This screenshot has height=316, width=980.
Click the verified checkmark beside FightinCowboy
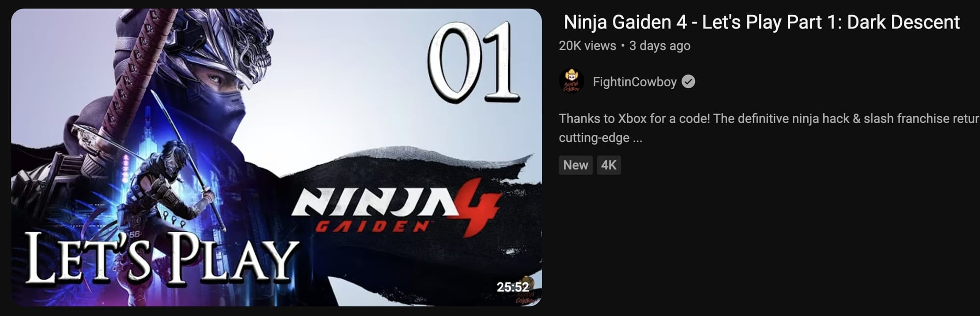(688, 82)
